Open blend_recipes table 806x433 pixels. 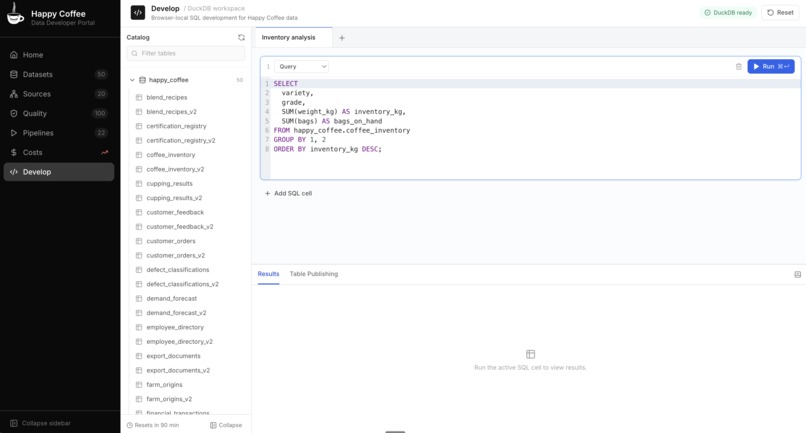(167, 97)
